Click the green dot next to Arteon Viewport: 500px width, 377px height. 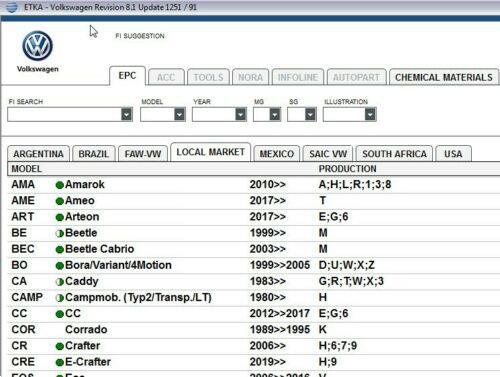pos(60,217)
